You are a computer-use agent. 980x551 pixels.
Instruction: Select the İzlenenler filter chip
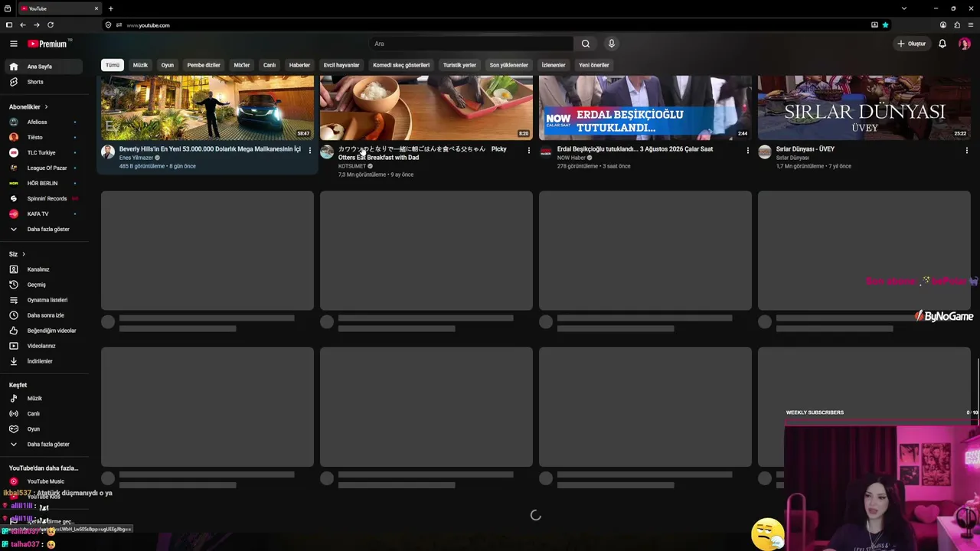(x=554, y=65)
